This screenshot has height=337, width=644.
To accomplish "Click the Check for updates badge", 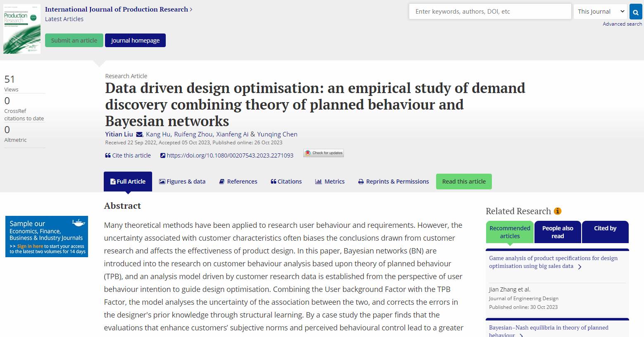I will [324, 153].
